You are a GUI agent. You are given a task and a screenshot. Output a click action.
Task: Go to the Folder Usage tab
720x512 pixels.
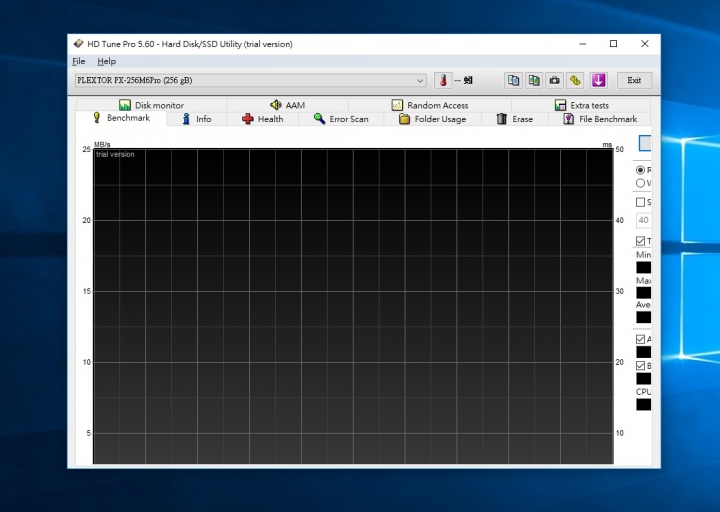(x=433, y=119)
